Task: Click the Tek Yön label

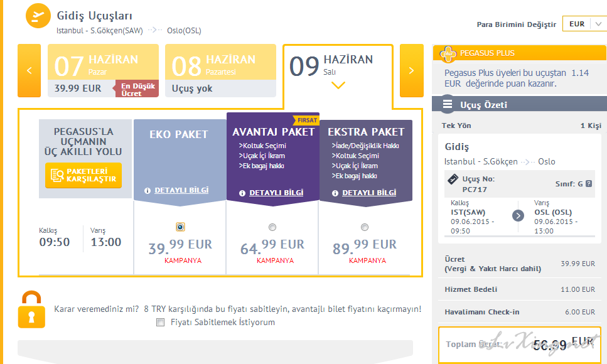Action: click(x=456, y=126)
